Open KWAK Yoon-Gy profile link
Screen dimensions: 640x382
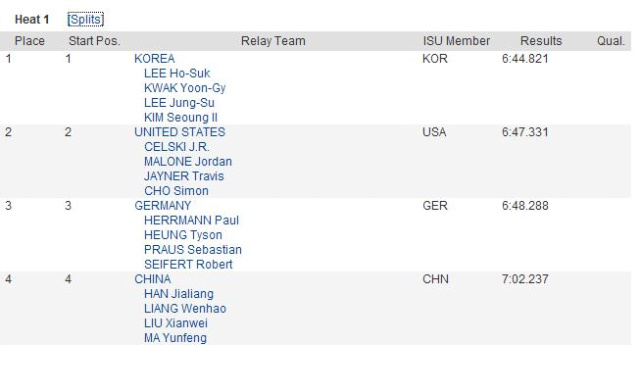[184, 88]
